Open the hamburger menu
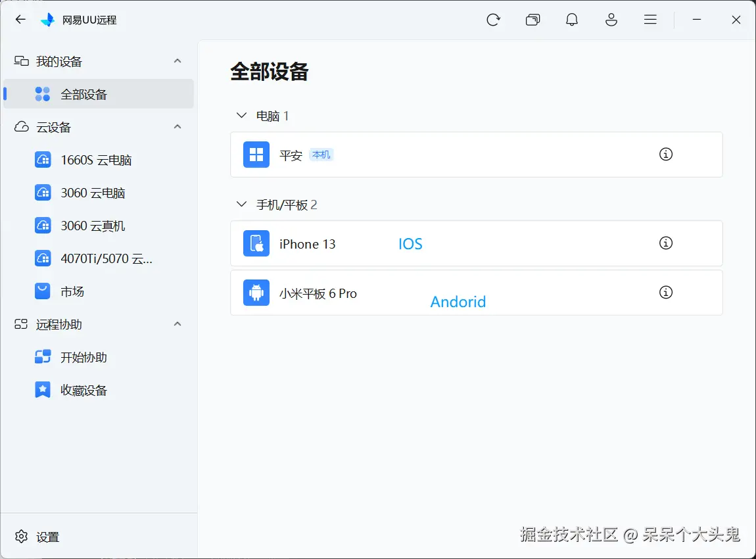Viewport: 756px width, 559px height. click(x=650, y=20)
